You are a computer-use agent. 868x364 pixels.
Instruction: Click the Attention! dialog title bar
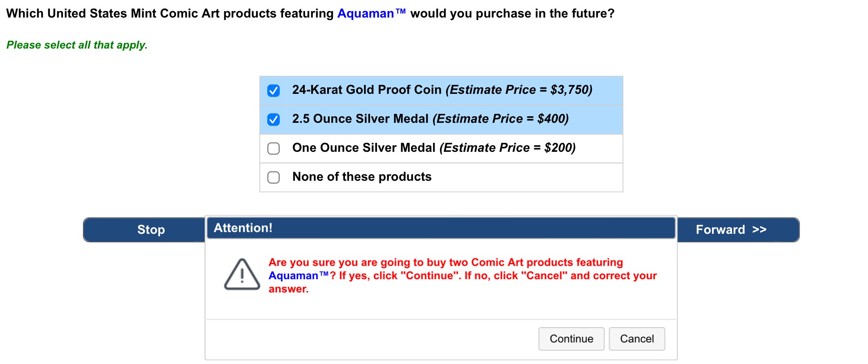[440, 228]
